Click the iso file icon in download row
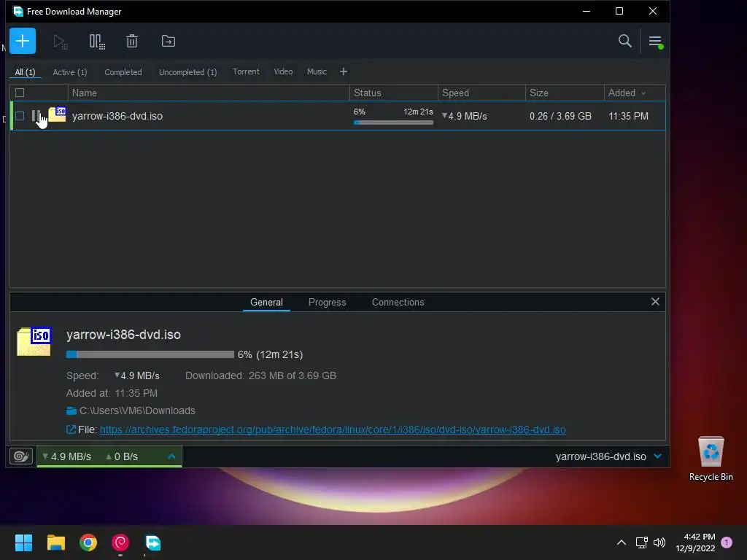Image resolution: width=747 pixels, height=560 pixels. 57,114
